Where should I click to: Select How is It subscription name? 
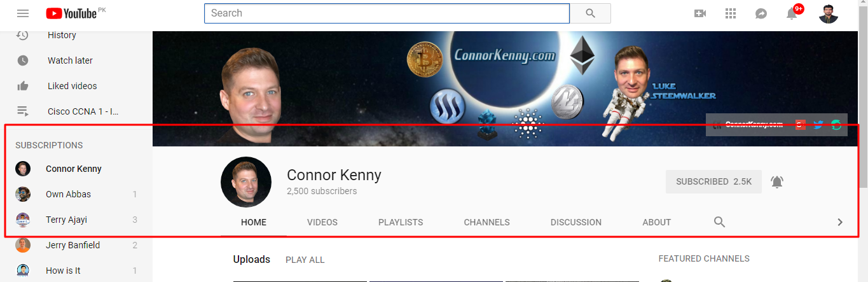pyautogui.click(x=63, y=271)
